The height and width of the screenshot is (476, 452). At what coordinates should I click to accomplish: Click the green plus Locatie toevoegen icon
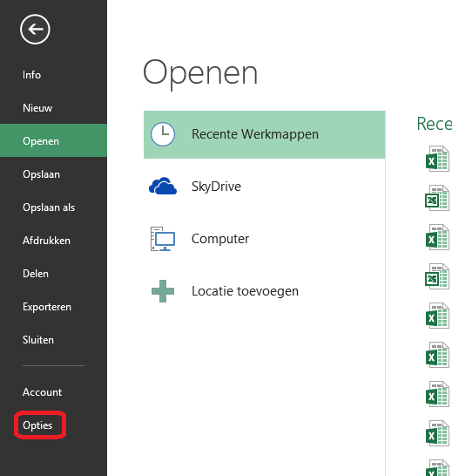point(163,291)
